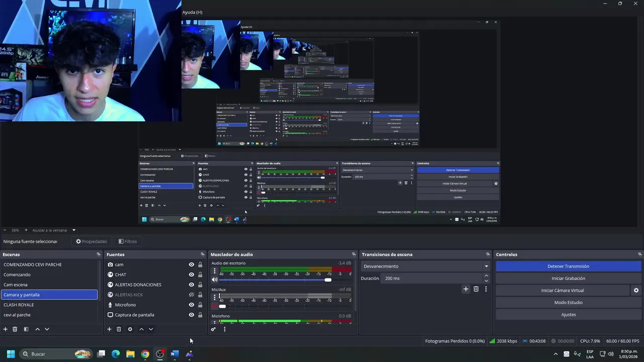644x362 pixels.
Task: Select the CLASH ROYALE scene
Action: [x=49, y=305]
